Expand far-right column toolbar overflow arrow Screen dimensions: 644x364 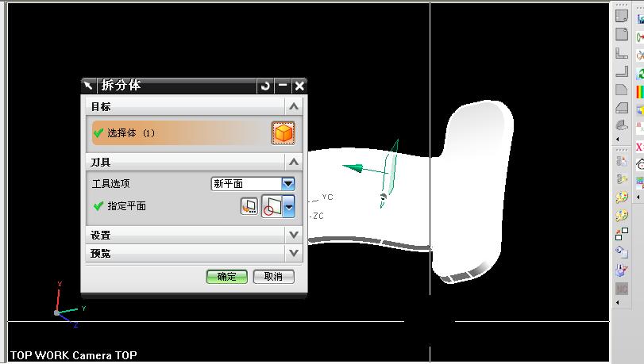point(638,197)
